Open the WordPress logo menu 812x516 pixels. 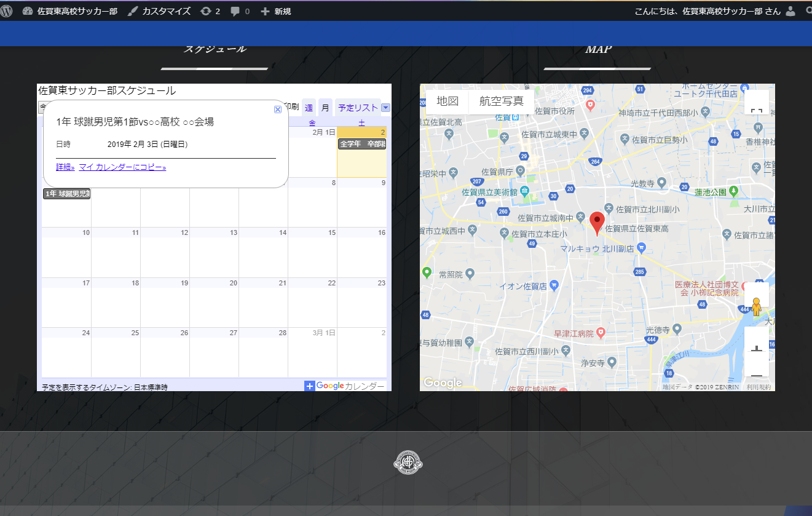6,11
